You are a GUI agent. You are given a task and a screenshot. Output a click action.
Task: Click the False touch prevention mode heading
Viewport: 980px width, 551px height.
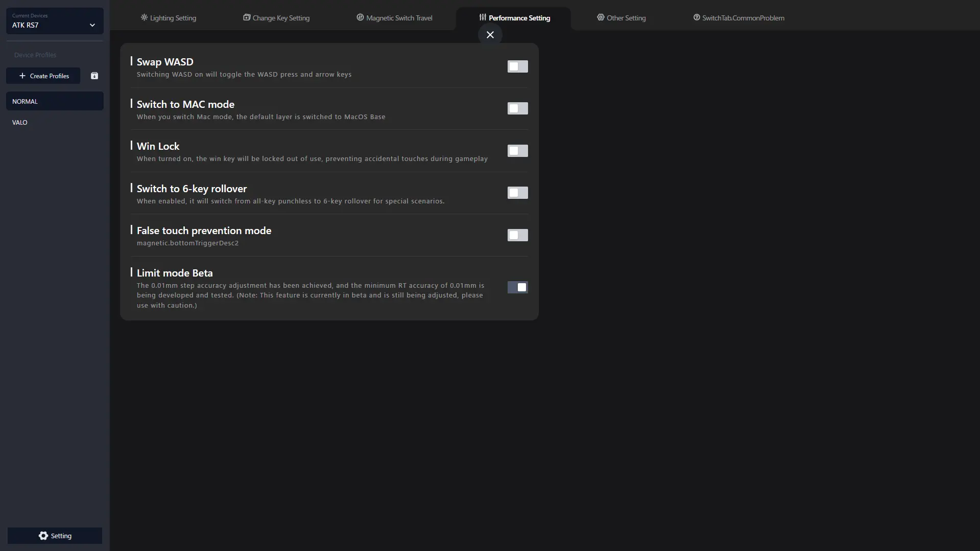pos(204,231)
